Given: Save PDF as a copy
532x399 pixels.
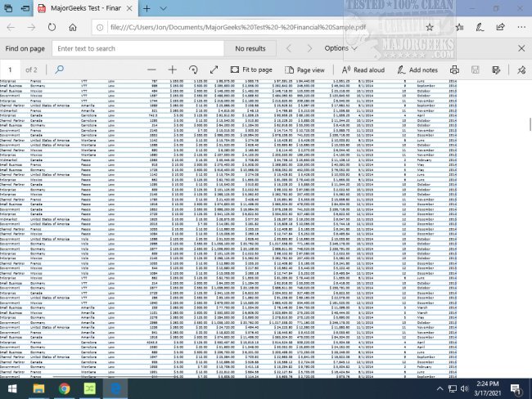Looking at the screenshot, I should tap(496, 69).
